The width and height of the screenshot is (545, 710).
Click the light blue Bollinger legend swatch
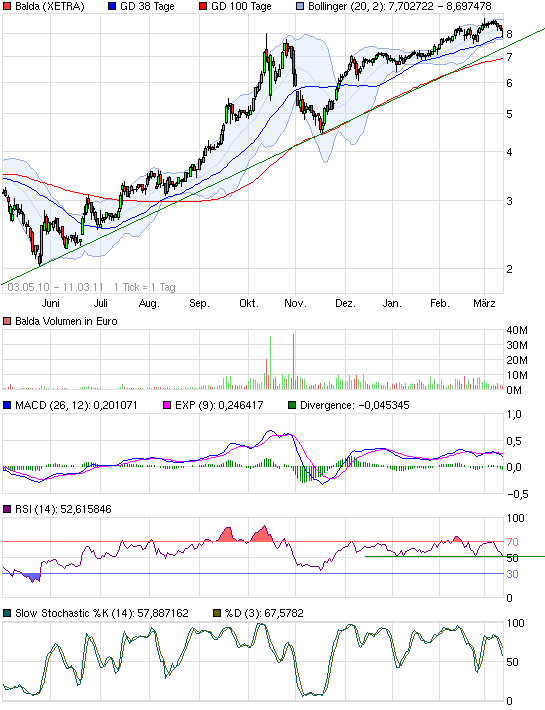tap(299, 6)
